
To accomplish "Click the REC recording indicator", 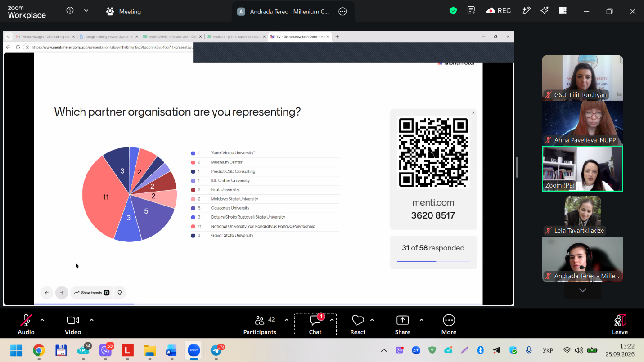I will (x=499, y=11).
